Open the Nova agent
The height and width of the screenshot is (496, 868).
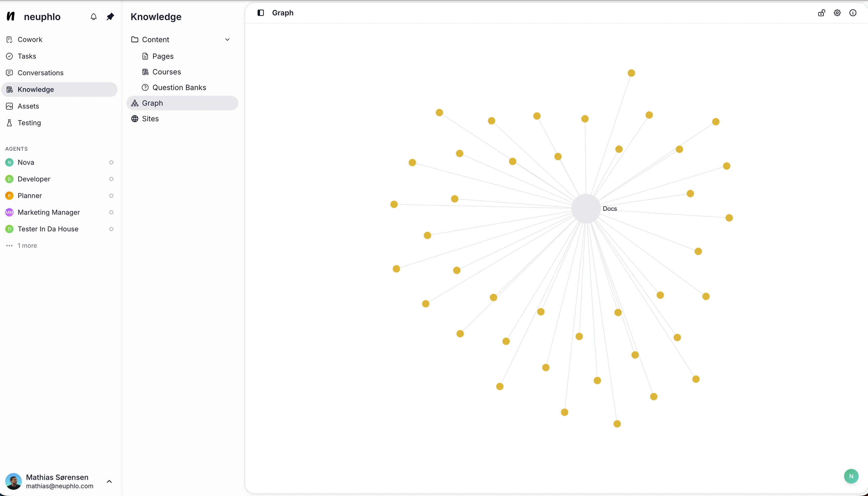tap(59, 162)
